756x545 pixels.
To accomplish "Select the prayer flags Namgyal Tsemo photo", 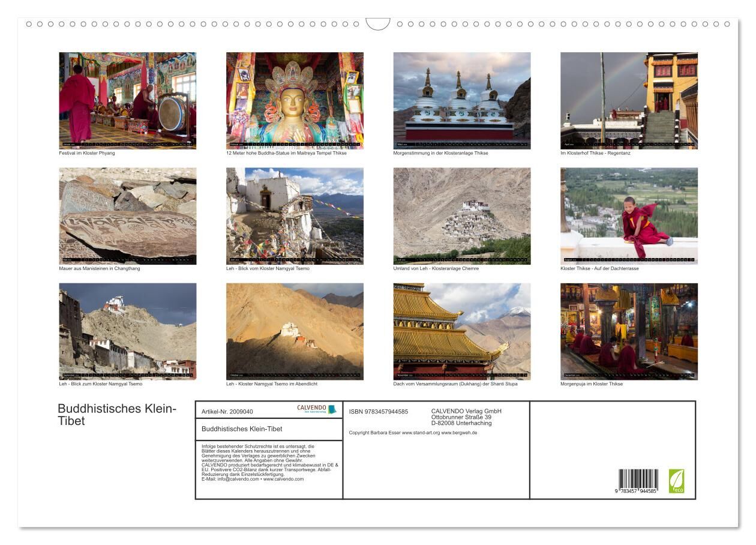I will 295,215.
